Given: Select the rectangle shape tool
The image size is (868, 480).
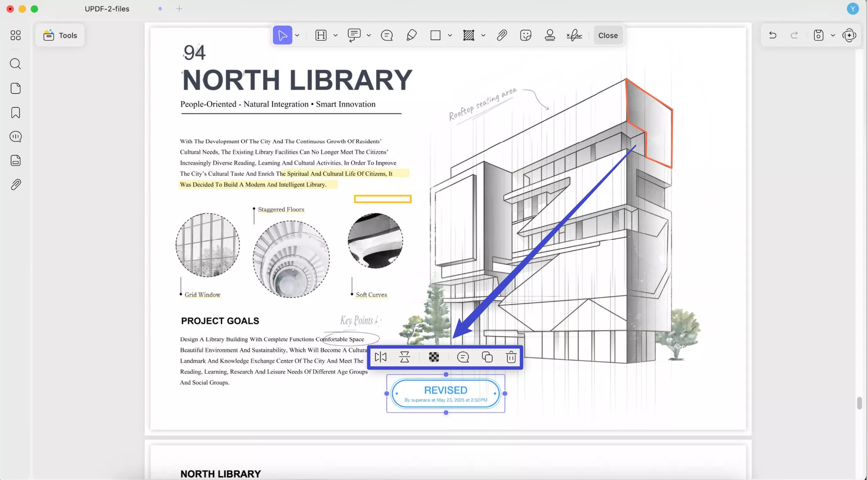Looking at the screenshot, I should pos(435,35).
